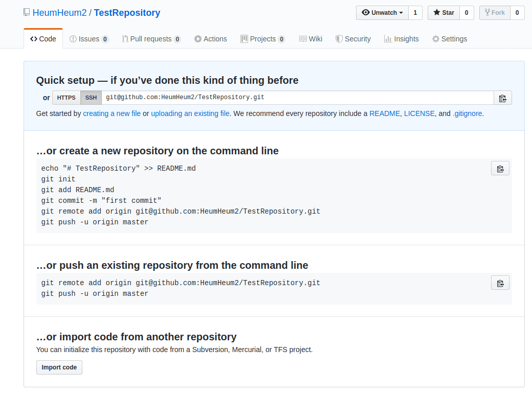
Task: Open the .gitignore link
Action: [467, 113]
